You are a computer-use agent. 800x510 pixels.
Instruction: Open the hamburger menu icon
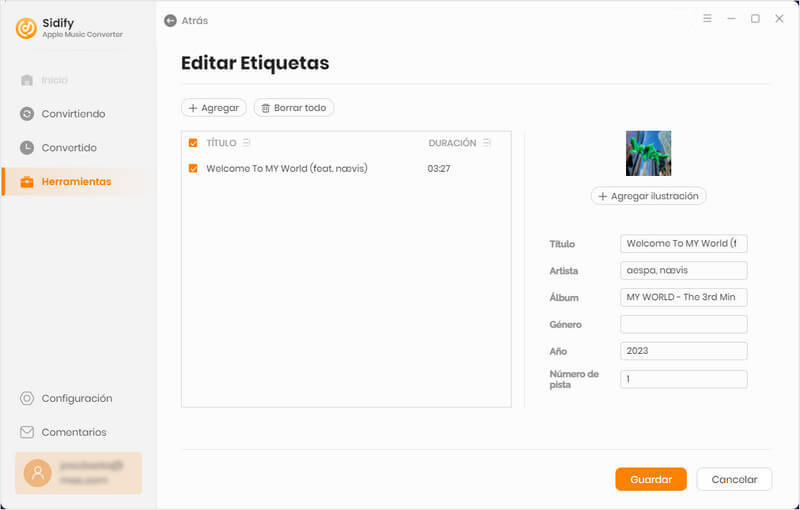[707, 18]
